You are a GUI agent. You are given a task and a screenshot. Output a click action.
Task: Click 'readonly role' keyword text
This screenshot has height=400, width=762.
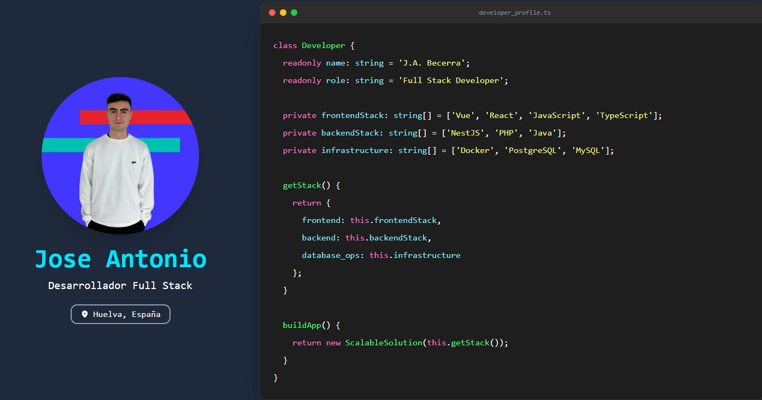[314, 80]
